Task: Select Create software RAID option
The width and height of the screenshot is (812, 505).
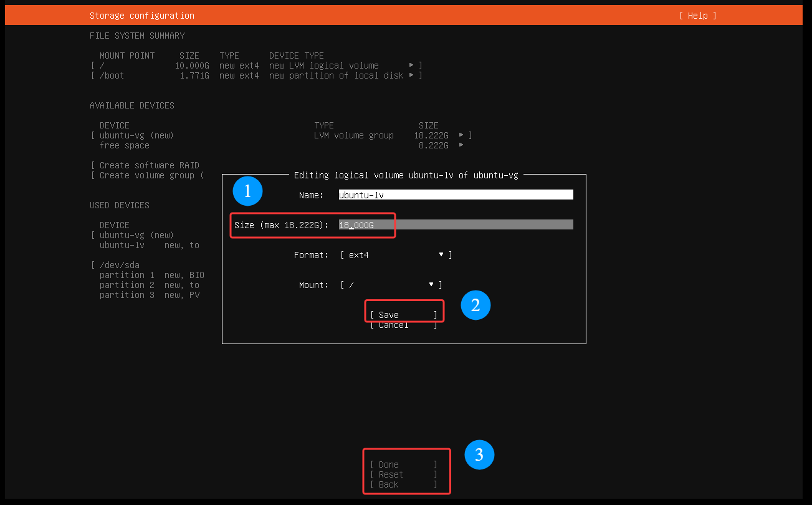Action: pos(149,165)
